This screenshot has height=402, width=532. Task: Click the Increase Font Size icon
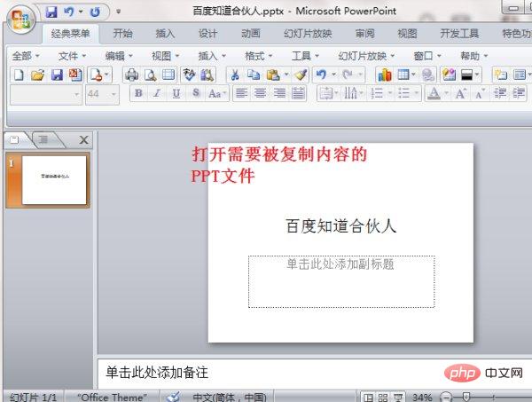[460, 93]
